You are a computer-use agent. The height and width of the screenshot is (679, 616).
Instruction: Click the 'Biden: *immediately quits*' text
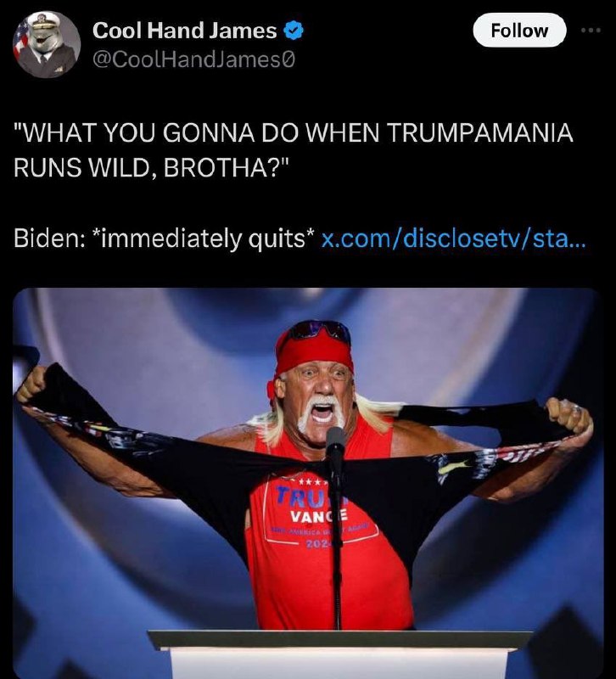164,238
